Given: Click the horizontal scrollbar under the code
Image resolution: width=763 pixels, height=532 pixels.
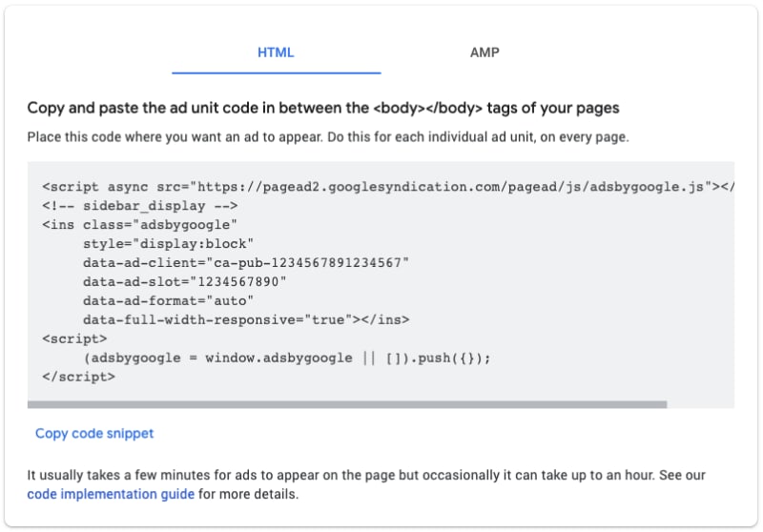Looking at the screenshot, I should pos(347,404).
